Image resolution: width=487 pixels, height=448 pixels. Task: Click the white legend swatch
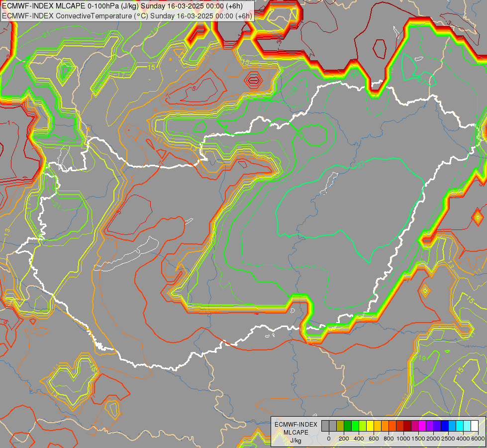(475, 426)
